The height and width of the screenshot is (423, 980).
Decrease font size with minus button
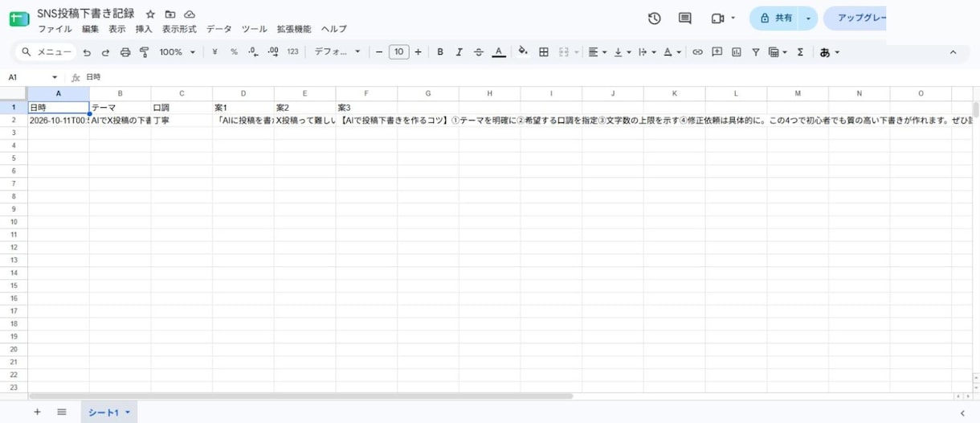pyautogui.click(x=379, y=52)
